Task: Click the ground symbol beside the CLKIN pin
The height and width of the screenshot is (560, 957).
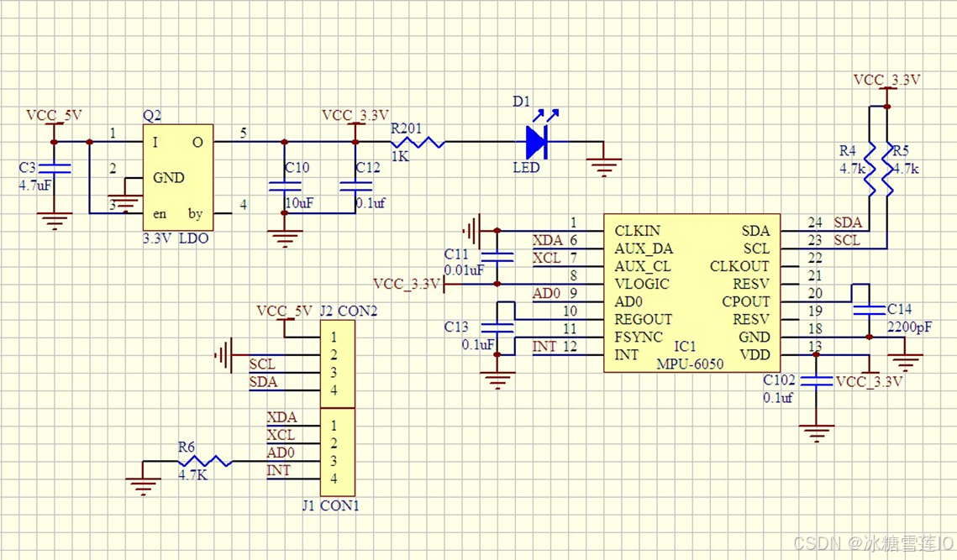Action: pos(472,231)
